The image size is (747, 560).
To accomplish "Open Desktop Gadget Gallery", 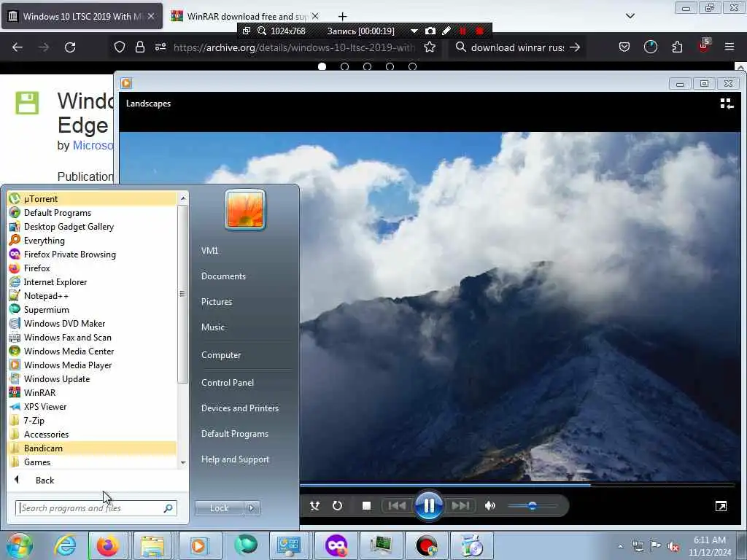I will click(92, 226).
